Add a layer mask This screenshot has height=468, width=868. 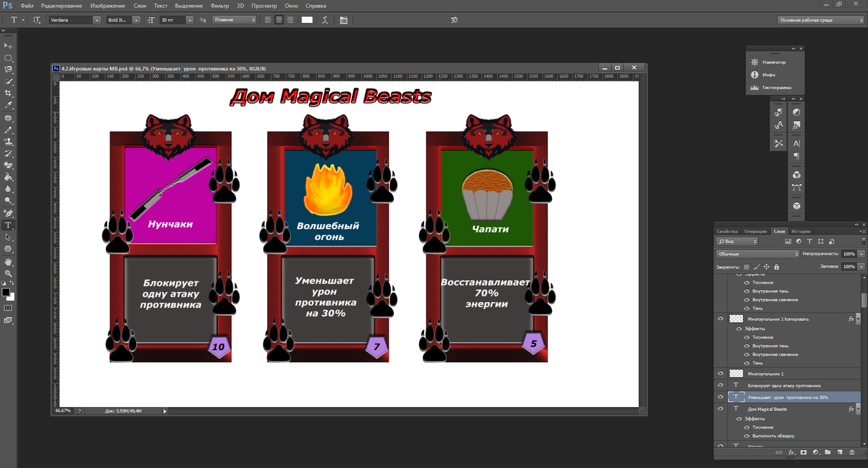pos(804,452)
